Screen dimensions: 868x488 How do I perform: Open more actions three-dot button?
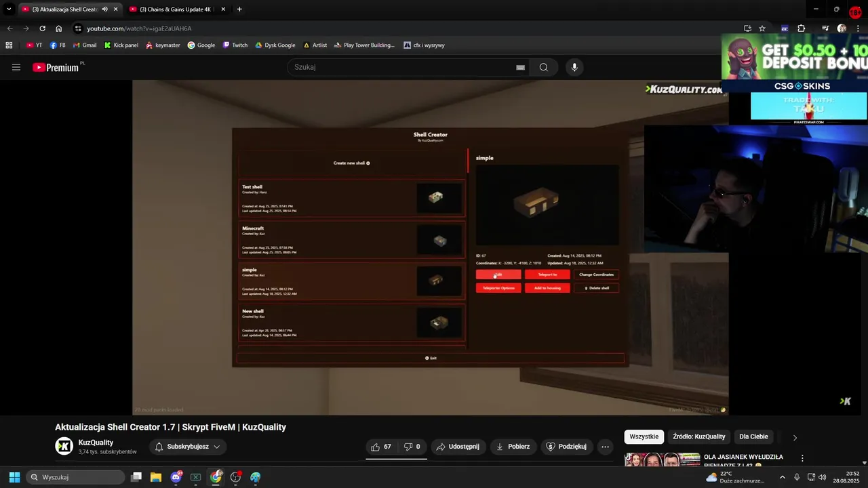[x=605, y=447]
